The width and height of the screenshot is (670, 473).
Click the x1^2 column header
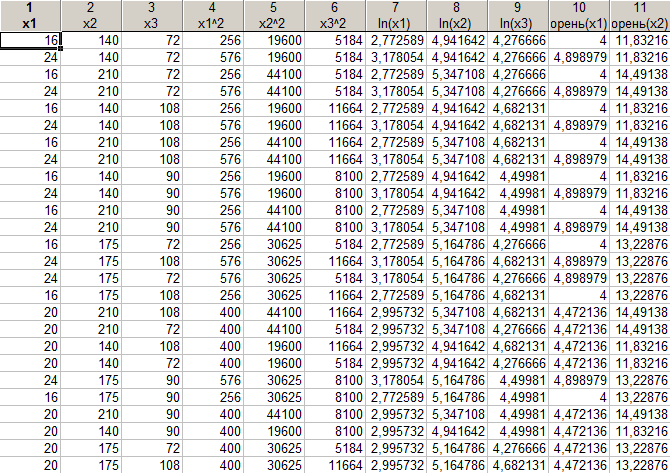pos(213,15)
